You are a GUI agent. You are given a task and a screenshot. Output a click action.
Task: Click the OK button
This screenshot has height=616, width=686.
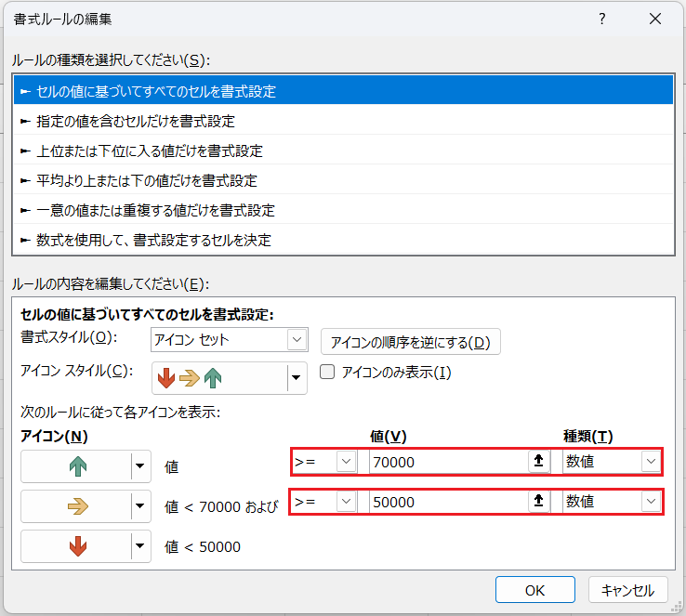tap(535, 590)
